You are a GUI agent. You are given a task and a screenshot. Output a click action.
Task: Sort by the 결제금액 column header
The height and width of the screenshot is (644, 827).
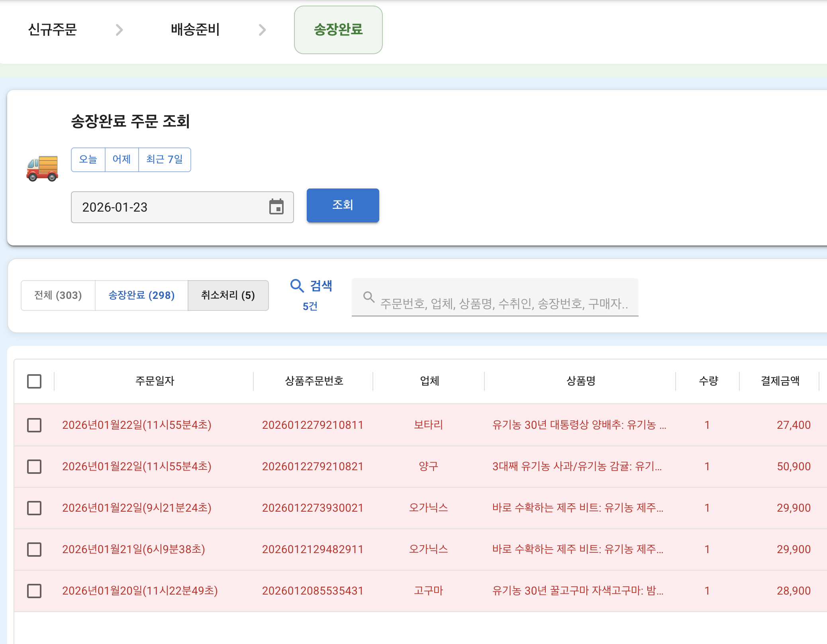click(780, 381)
